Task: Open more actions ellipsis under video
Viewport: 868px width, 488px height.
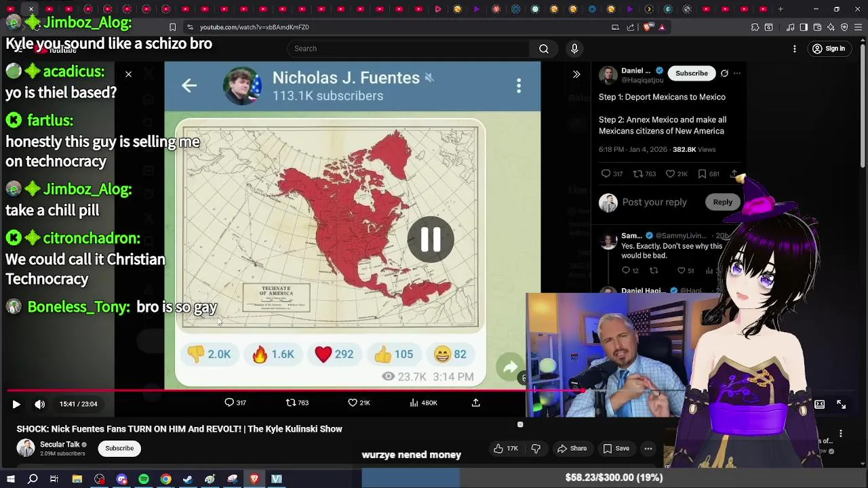Action: (648, 448)
